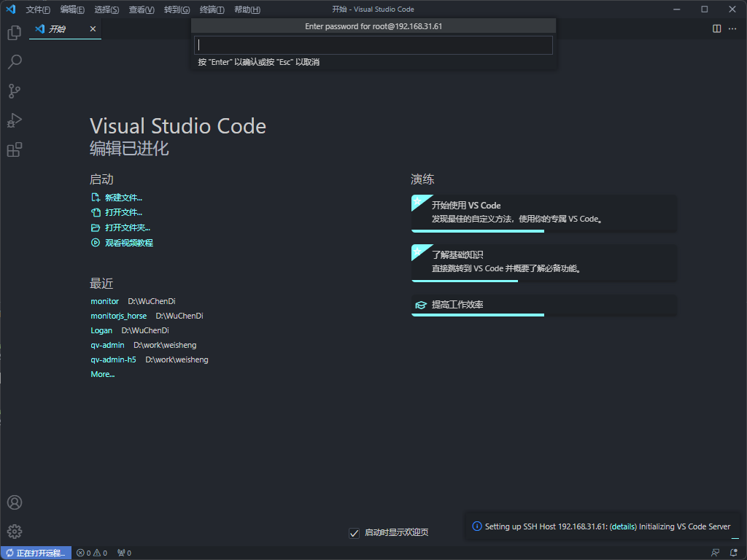Viewport: 747px width, 560px height.
Task: Click the progress bar under 了解基础知识
Action: tap(465, 281)
